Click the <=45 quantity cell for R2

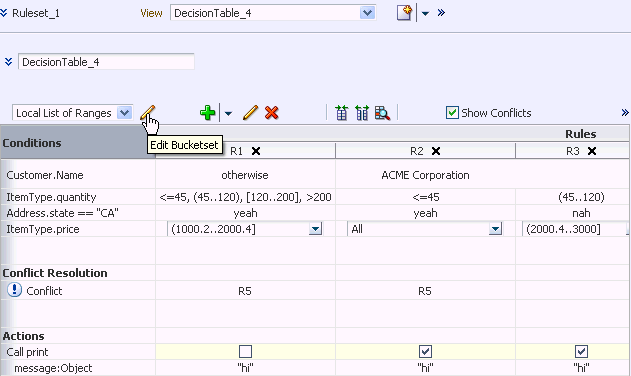pyautogui.click(x=426, y=197)
